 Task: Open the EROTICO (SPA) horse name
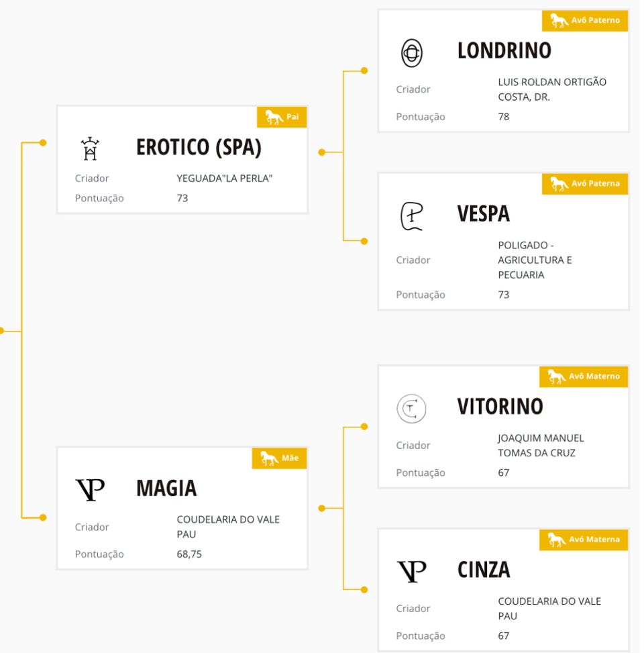[x=199, y=148]
